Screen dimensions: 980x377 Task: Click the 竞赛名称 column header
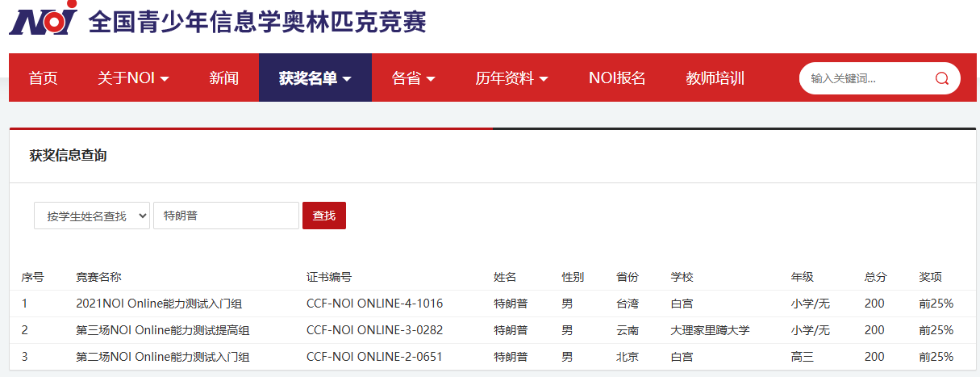click(x=98, y=277)
